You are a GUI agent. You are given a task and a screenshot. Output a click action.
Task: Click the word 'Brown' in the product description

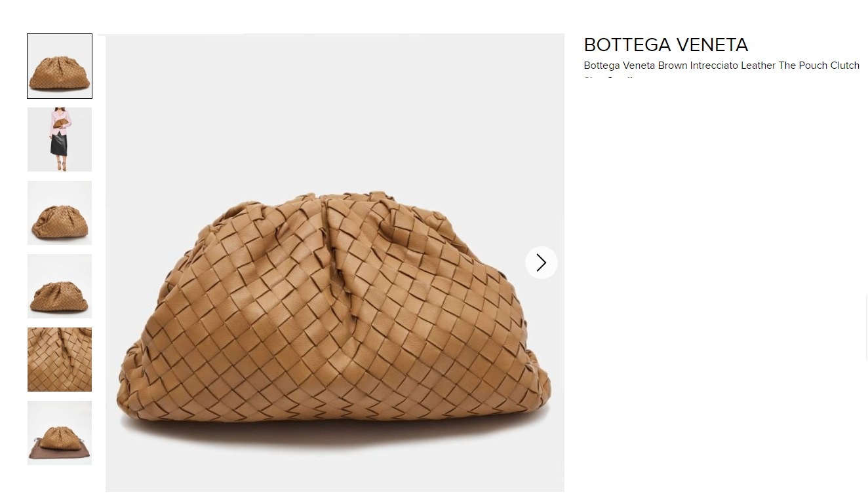pyautogui.click(x=673, y=65)
